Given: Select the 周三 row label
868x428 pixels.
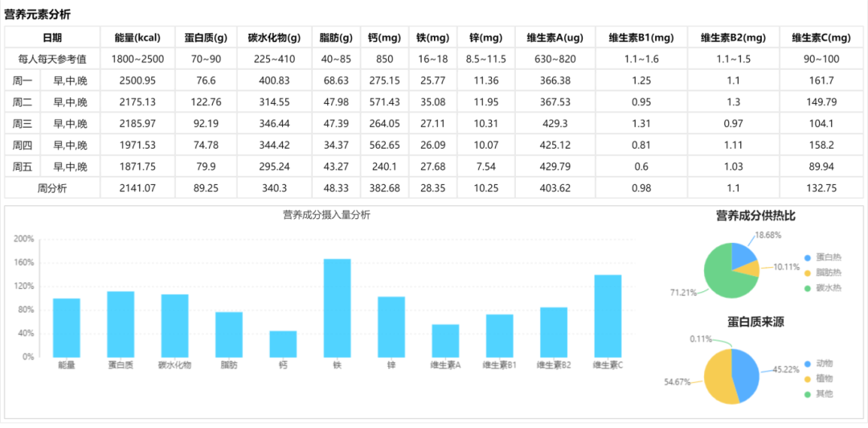Looking at the screenshot, I should pos(23,124).
